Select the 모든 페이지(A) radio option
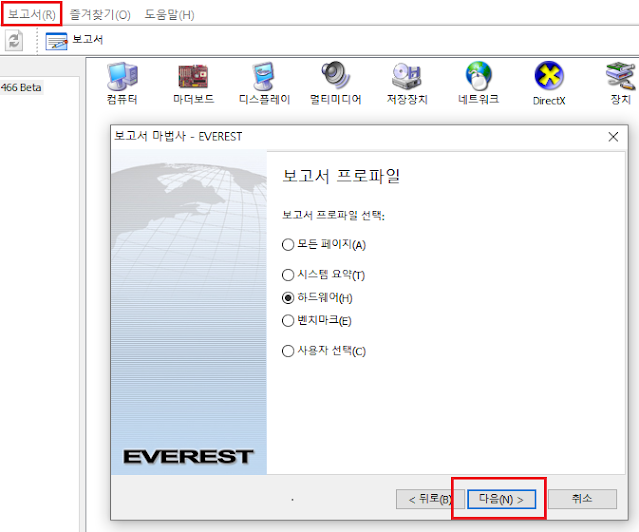The height and width of the screenshot is (532, 639). [x=324, y=244]
